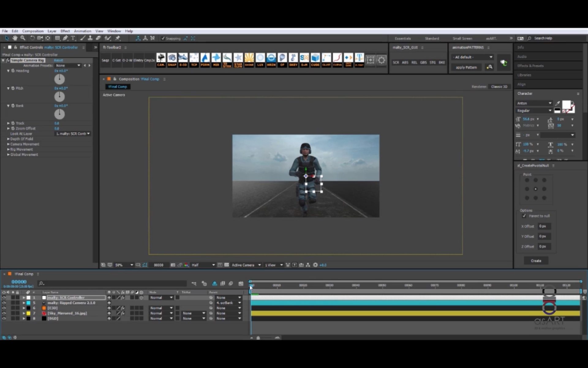Select the Hand tool
Image resolution: width=588 pixels, height=368 pixels.
[x=15, y=38]
